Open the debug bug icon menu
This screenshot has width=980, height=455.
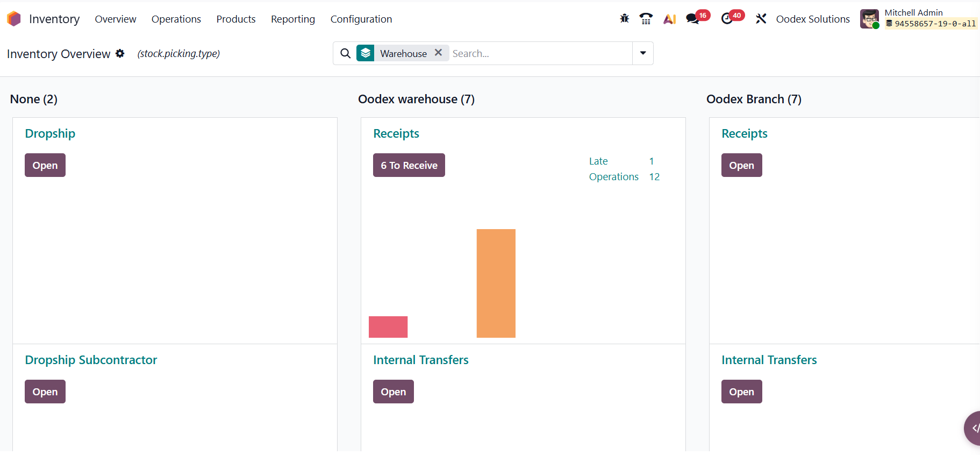coord(624,19)
